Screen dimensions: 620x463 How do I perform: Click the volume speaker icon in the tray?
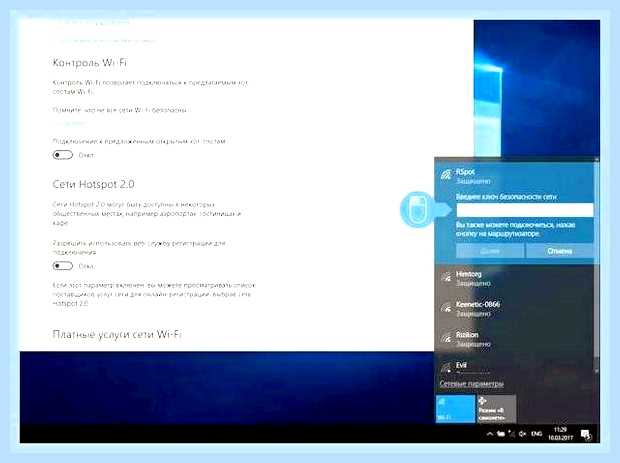[x=523, y=434]
